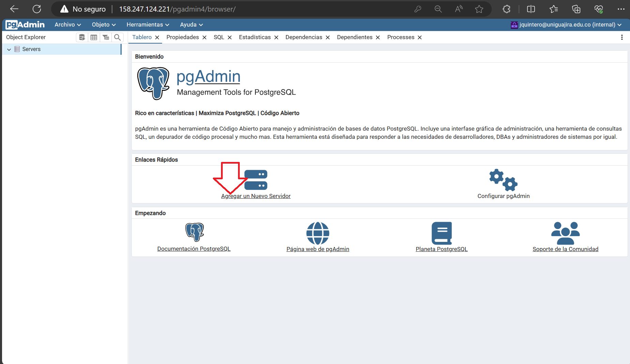Open the browser settings ellipsis menu
630x364 pixels.
coord(621,9)
